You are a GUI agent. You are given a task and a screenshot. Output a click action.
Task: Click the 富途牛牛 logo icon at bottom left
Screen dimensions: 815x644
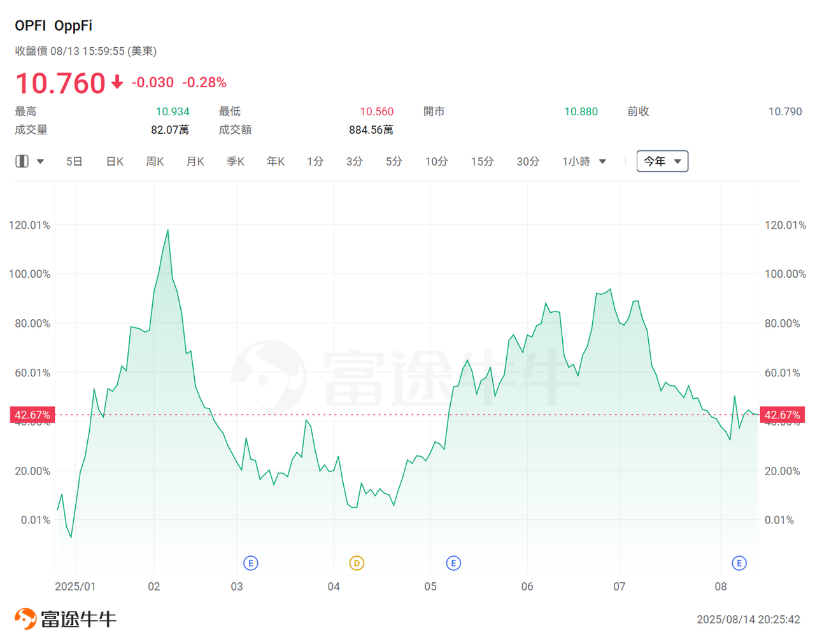pos(25,618)
